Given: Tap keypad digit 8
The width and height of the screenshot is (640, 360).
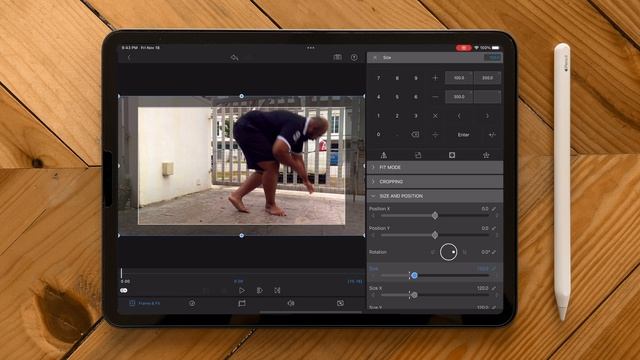Looking at the screenshot, I should point(397,78).
